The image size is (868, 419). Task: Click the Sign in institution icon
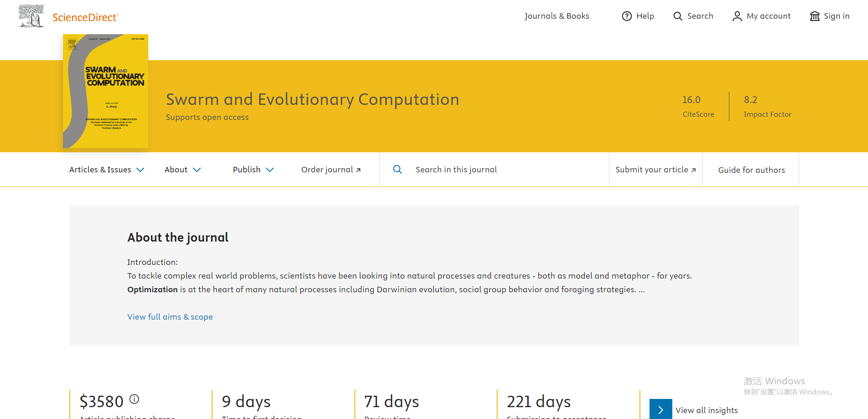pyautogui.click(x=815, y=16)
